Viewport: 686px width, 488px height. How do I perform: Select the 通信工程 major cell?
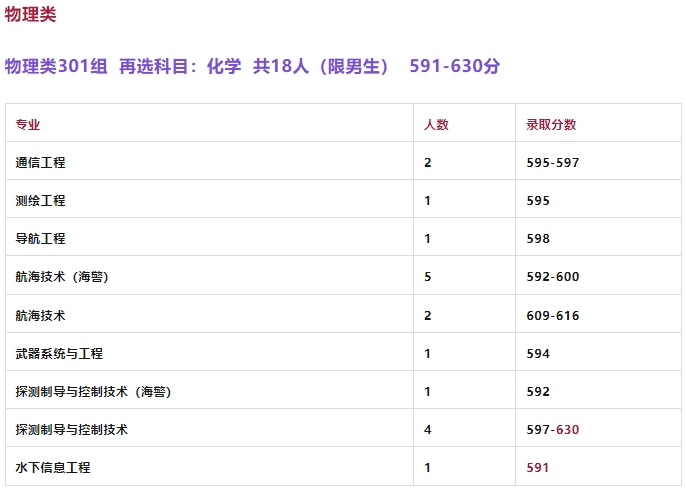[41, 162]
